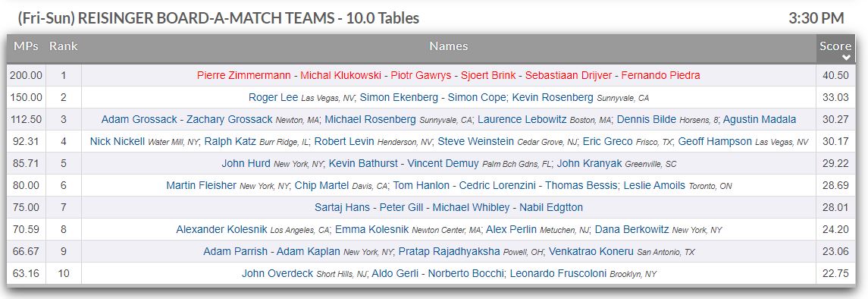Click Adam Grossack name link
The width and height of the screenshot is (868, 299).
coord(139,120)
